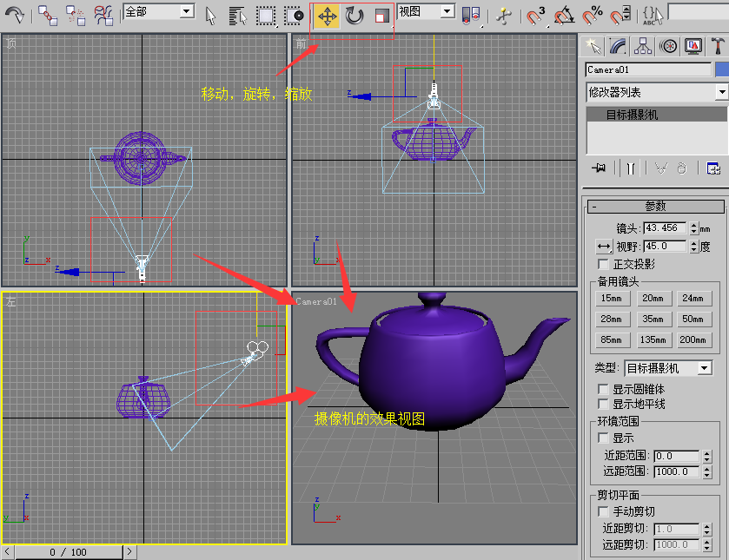Click the Use Pivot Point Center icon
Viewport: 729px width, 560px height.
tap(471, 16)
